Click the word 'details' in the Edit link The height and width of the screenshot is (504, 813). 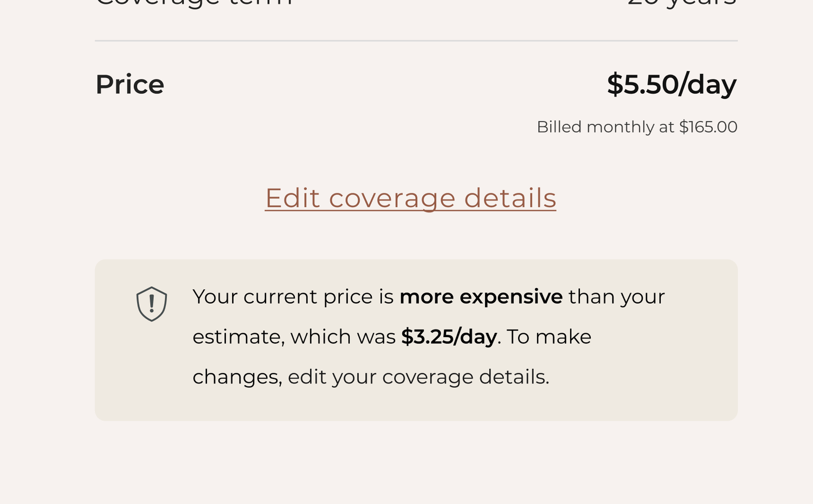point(510,198)
